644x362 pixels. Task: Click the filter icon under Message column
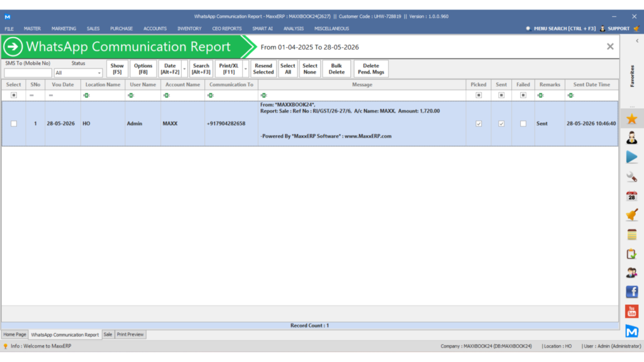point(264,96)
